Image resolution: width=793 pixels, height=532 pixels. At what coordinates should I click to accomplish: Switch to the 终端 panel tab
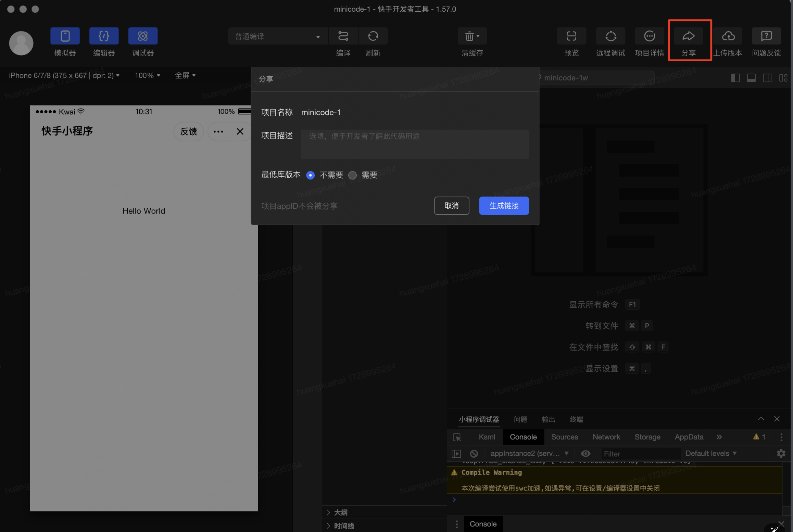576,419
